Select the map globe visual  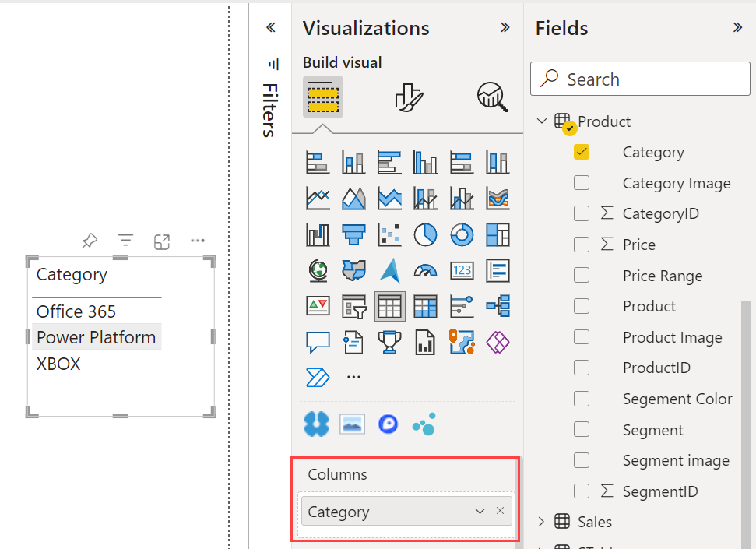(318, 270)
